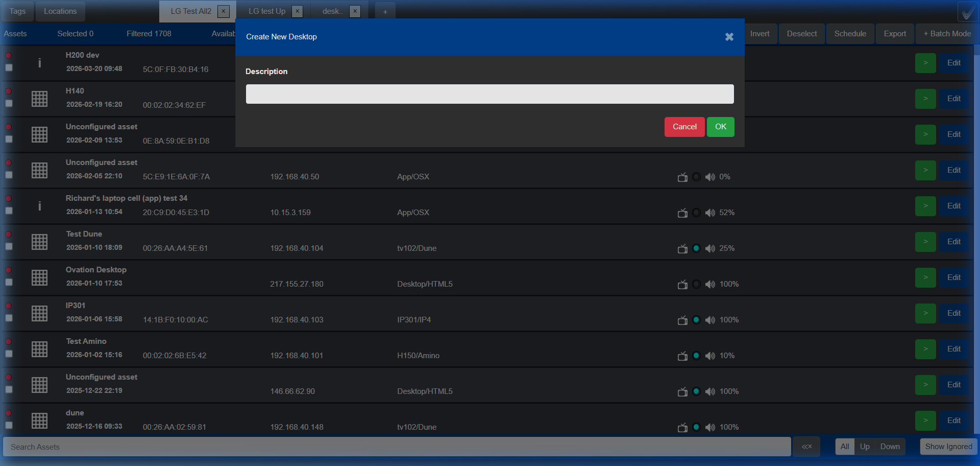Image resolution: width=980 pixels, height=466 pixels.
Task: Select the Test Dune row checkbox
Action: click(9, 246)
